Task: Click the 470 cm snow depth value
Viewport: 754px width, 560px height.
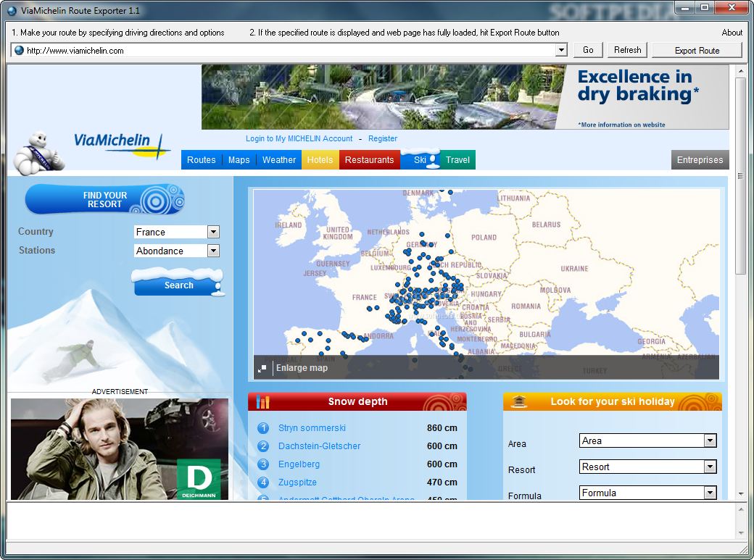Action: coord(442,482)
